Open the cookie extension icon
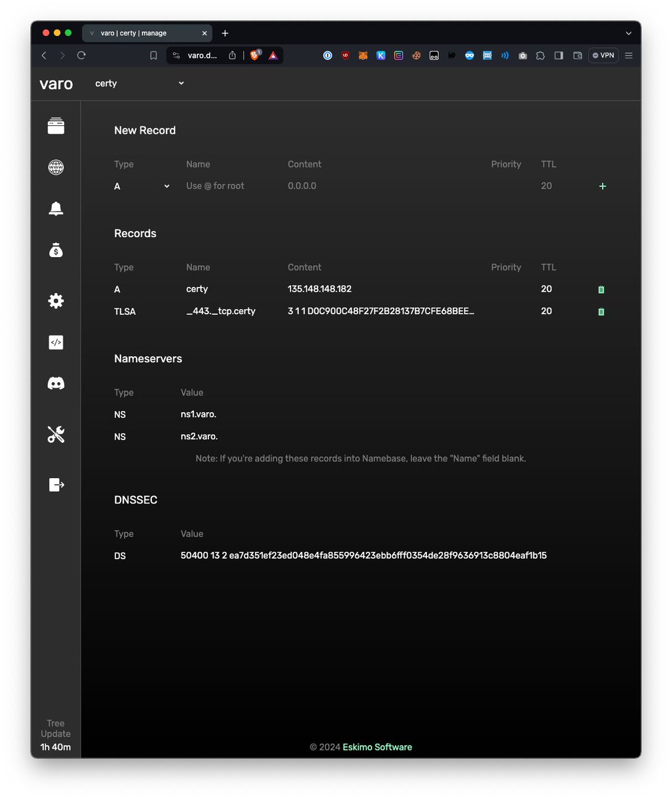672x799 pixels. [x=416, y=56]
